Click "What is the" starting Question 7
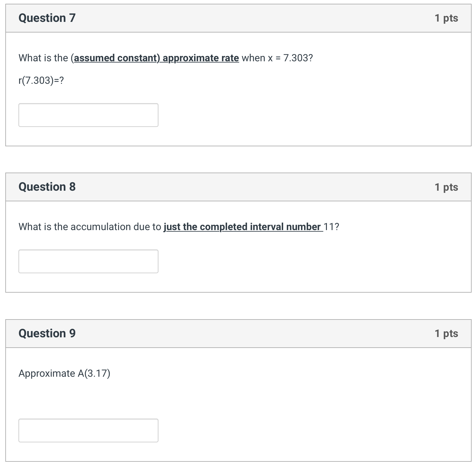476x468 pixels. (x=43, y=58)
